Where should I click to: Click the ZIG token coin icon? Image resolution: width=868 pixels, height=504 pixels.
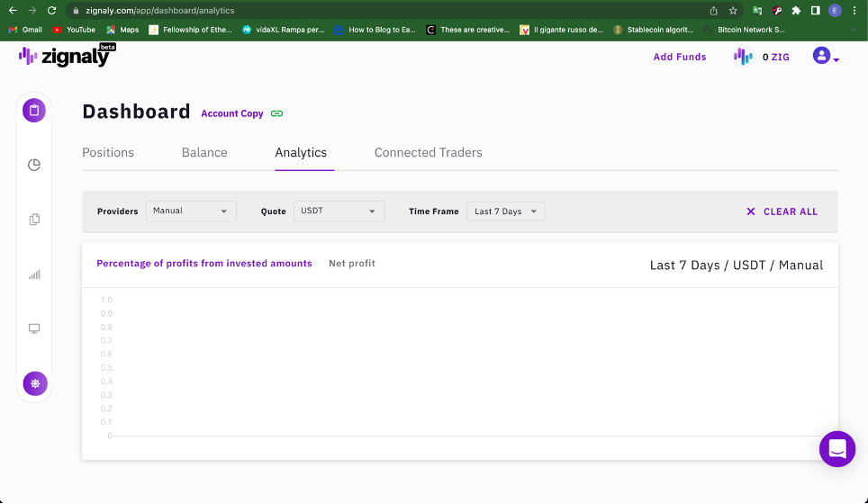click(743, 57)
